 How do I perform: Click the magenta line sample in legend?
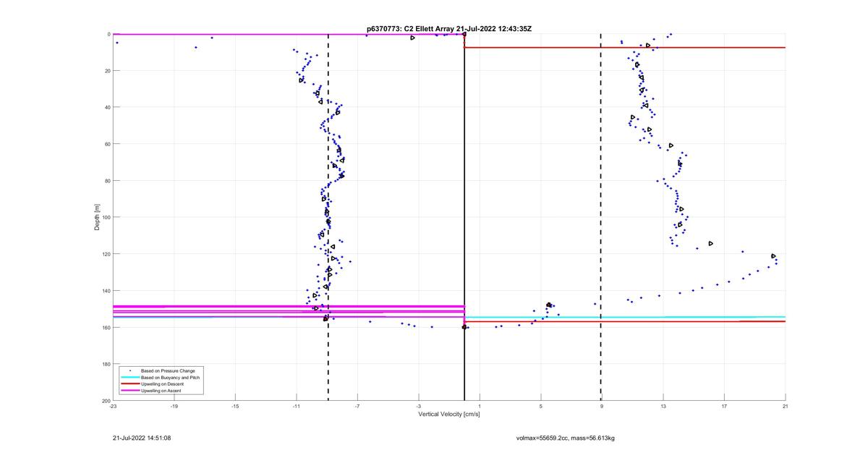tap(129, 391)
